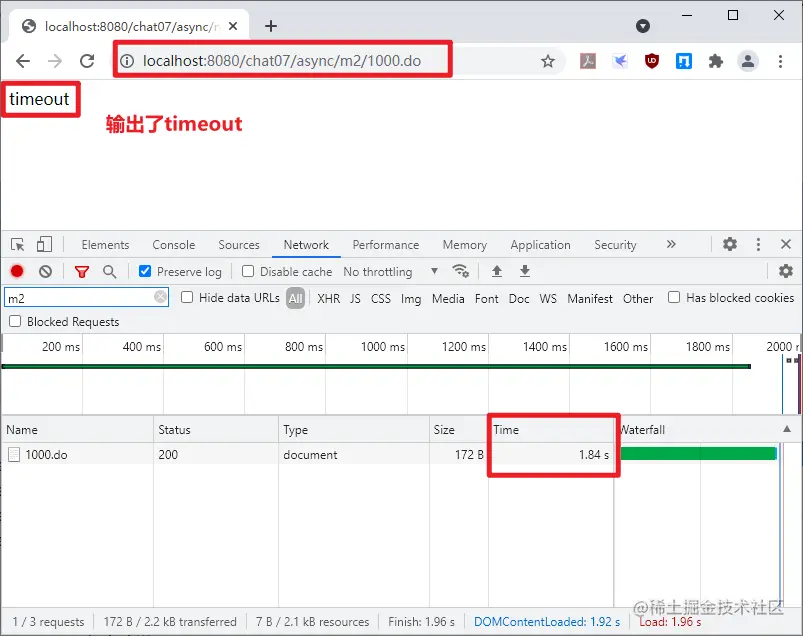This screenshot has height=636, width=803.
Task: Clear the m2 filter text
Action: [x=160, y=297]
